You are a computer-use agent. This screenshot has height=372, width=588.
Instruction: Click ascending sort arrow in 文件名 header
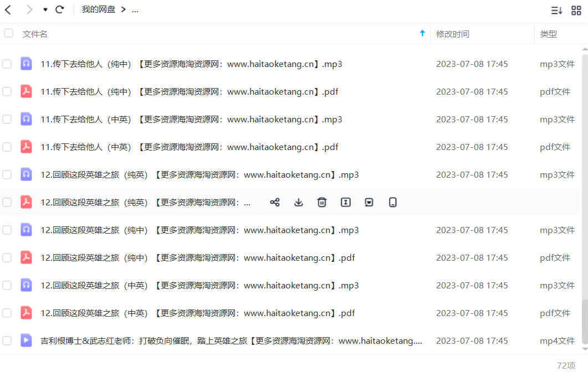point(422,33)
